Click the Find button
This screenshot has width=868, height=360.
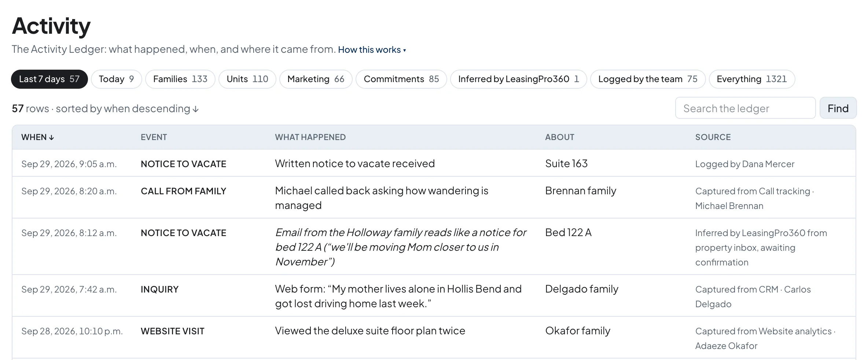[x=838, y=108]
